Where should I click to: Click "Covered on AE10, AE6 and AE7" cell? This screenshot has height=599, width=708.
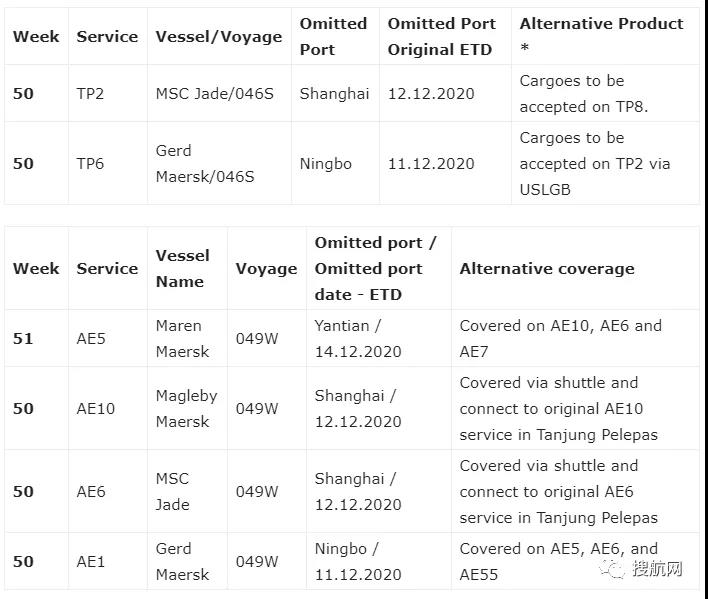click(560, 339)
